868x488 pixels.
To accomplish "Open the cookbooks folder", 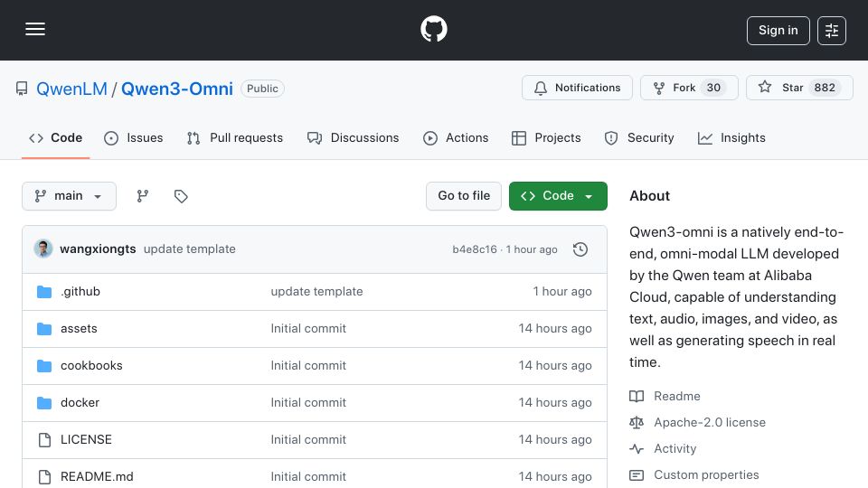I will [x=91, y=366].
